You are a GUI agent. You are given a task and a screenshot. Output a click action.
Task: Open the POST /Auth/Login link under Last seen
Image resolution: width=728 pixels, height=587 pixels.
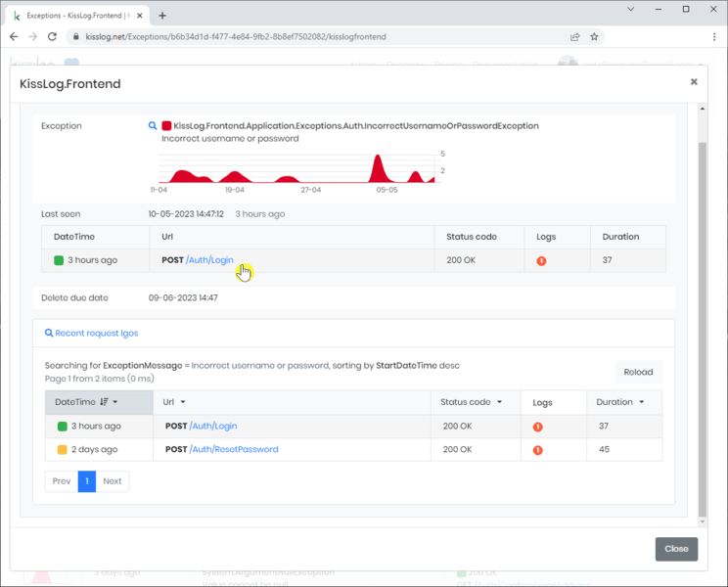click(x=209, y=260)
